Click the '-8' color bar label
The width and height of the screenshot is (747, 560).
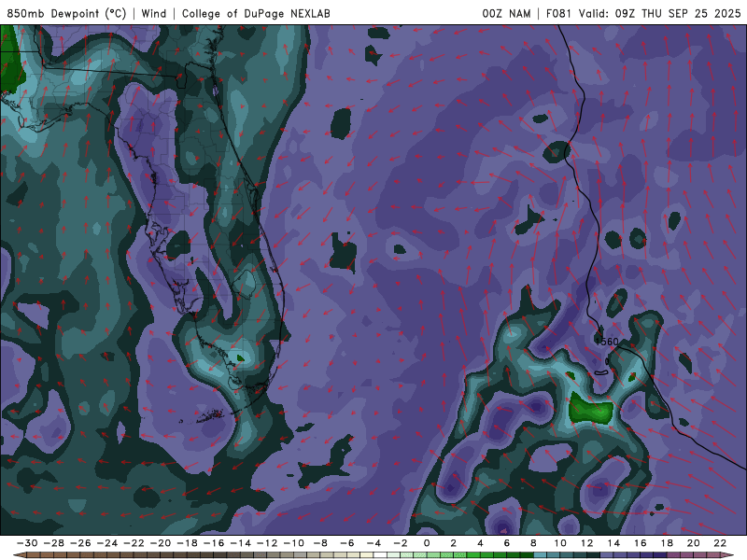point(320,543)
